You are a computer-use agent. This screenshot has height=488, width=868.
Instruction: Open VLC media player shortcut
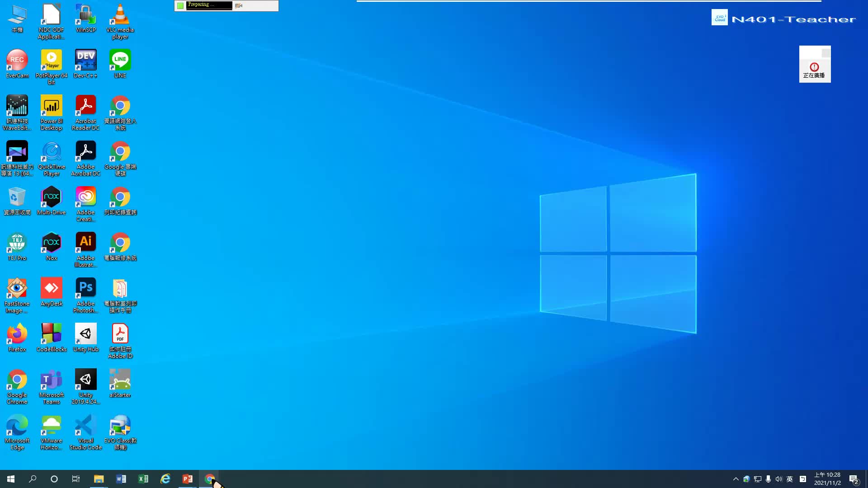[120, 22]
